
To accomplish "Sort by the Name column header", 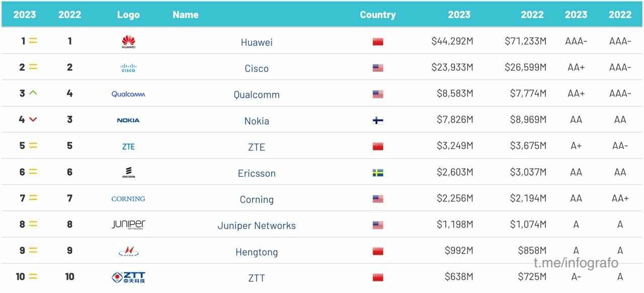I will click(x=186, y=15).
